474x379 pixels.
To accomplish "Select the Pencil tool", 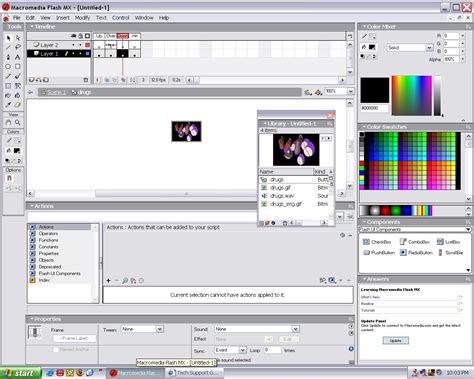I will [8, 76].
